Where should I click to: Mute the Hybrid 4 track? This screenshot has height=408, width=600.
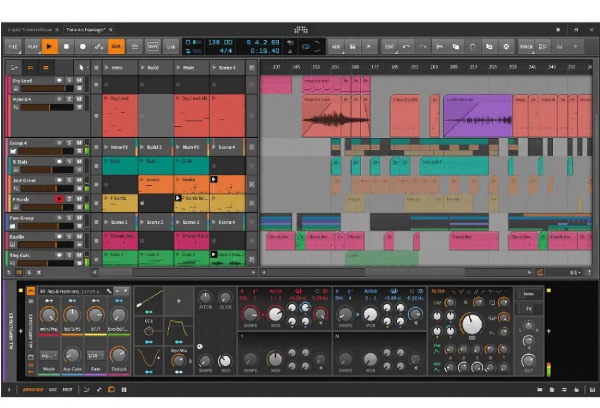pos(79,99)
